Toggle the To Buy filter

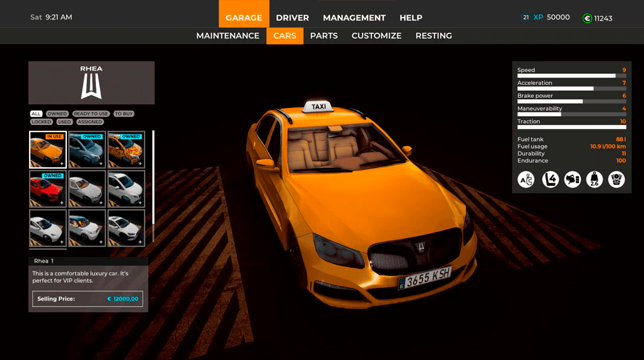124,114
